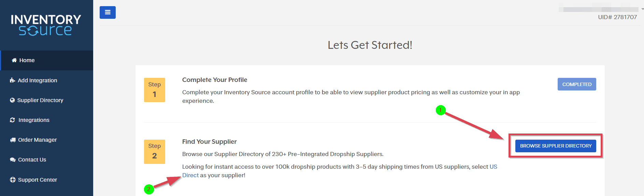Click the Inventory Source logo
The height and width of the screenshot is (196, 644).
[46, 25]
